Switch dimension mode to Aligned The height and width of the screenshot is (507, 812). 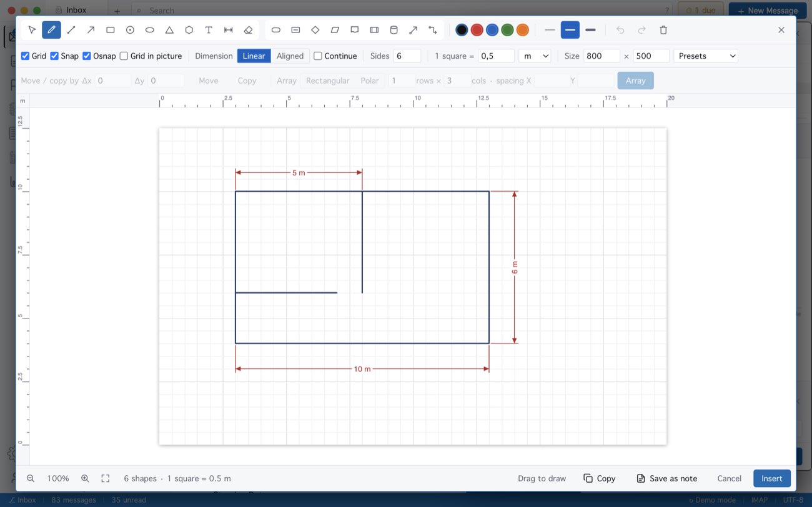[290, 56]
